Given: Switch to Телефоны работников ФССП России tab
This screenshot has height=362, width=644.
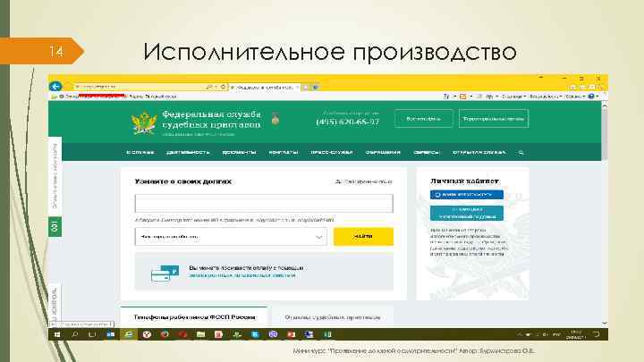Looking at the screenshot, I should tap(194, 317).
